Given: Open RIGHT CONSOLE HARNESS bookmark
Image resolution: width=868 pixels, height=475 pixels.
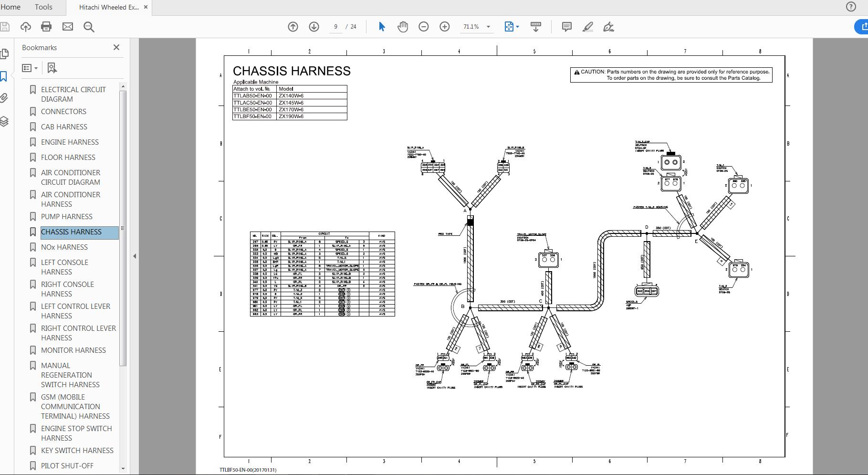Looking at the screenshot, I should (67, 289).
